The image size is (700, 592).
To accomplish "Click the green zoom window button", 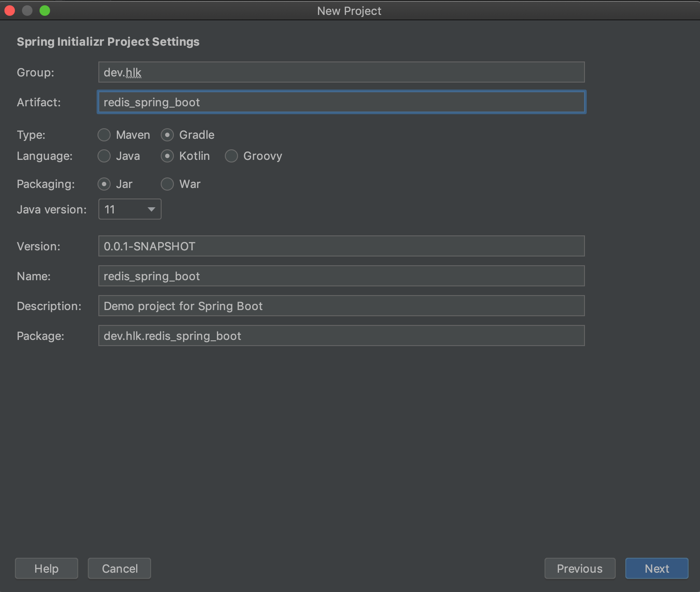I will point(45,11).
